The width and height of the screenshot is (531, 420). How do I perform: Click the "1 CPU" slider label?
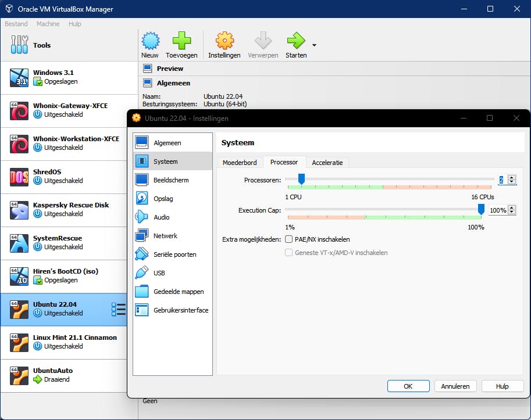tap(293, 197)
